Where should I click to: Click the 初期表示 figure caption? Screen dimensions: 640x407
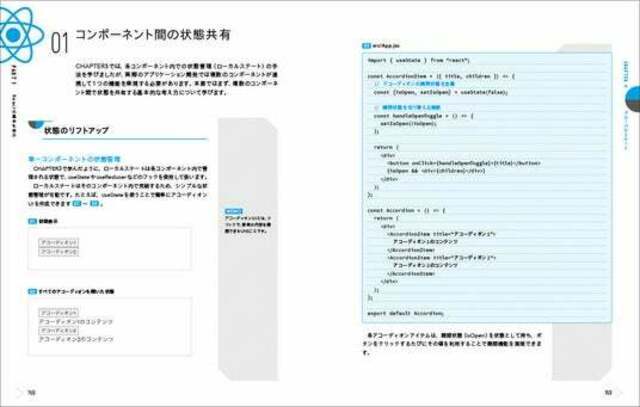coord(43,221)
